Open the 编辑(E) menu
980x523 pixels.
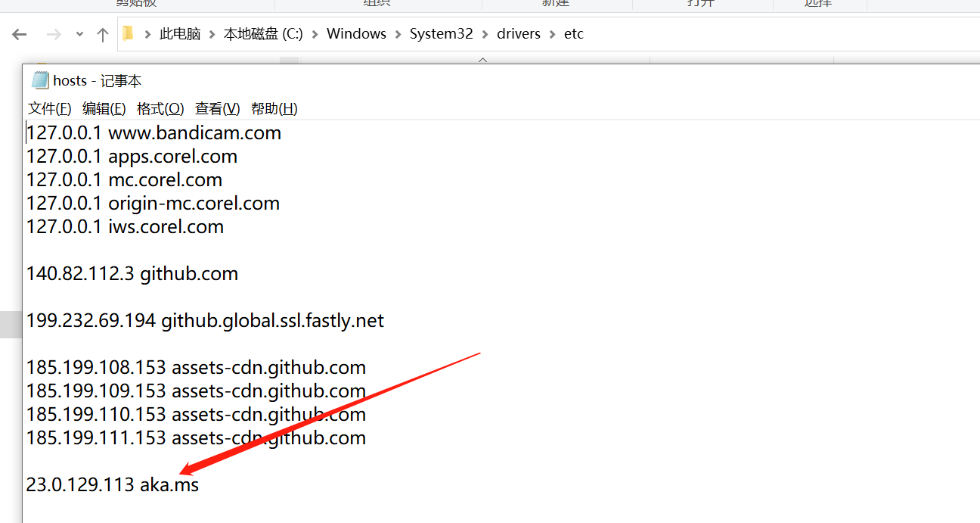tap(104, 109)
